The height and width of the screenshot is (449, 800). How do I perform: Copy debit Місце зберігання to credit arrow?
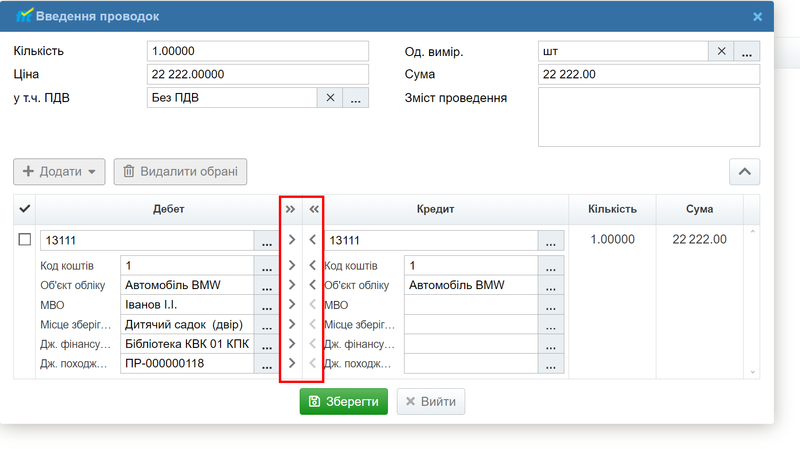[x=291, y=324]
